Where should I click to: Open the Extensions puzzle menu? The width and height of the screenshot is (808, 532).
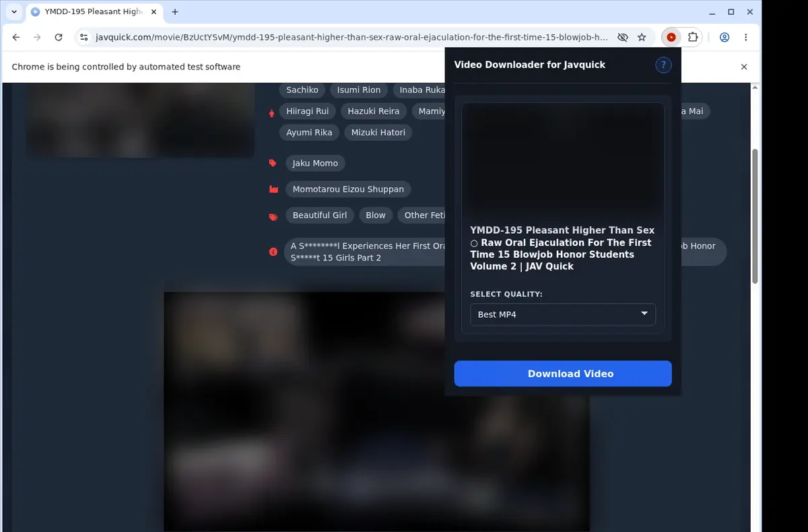692,38
